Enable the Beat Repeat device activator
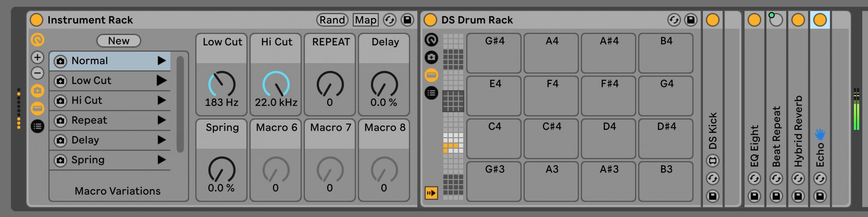The width and height of the screenshot is (868, 217). pos(776,20)
